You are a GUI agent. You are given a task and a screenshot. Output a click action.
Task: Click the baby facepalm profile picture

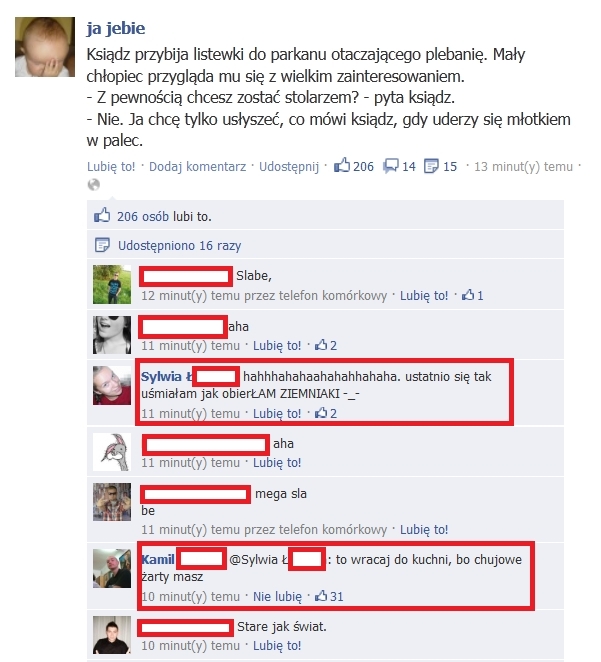45,47
